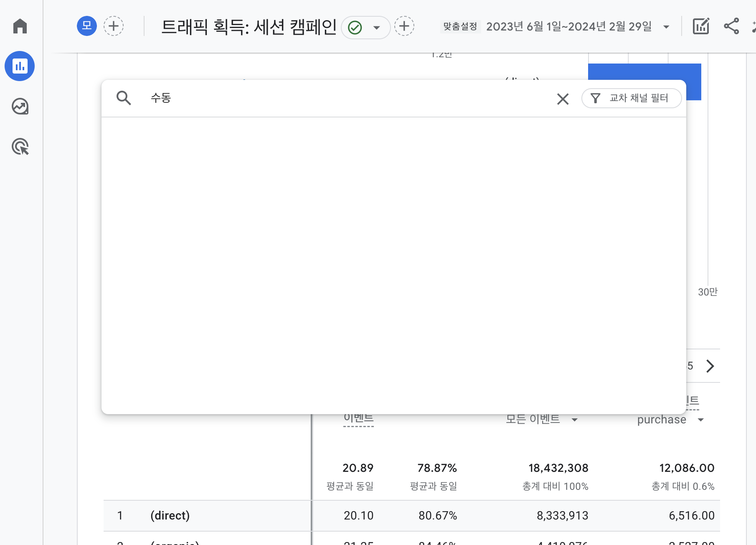Viewport: 756px width, 545px height.
Task: Click the total 18,432,308 value
Action: point(558,468)
